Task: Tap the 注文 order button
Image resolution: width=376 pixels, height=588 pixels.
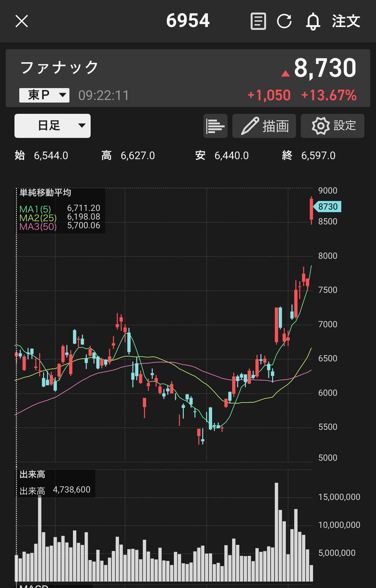Action: pos(346,21)
